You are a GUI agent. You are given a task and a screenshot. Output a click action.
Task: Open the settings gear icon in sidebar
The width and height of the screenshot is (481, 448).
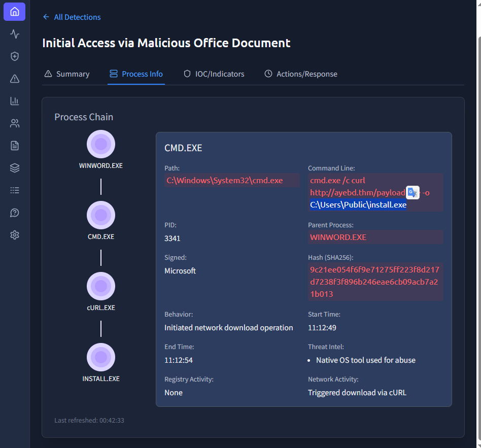14,235
